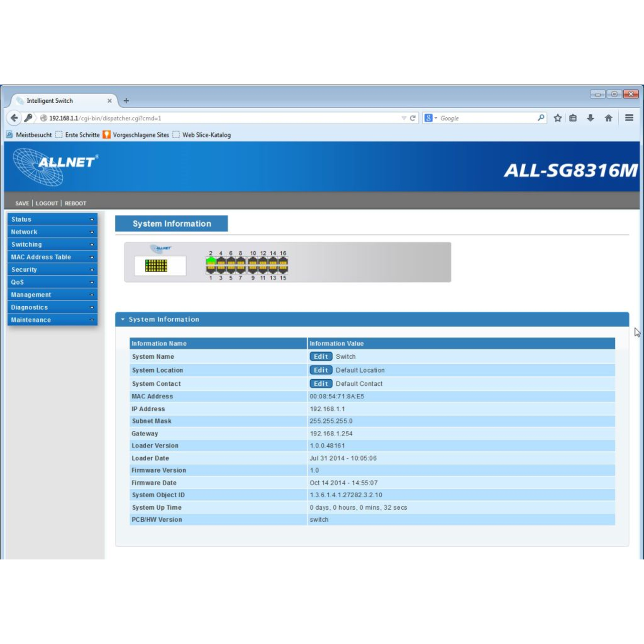The width and height of the screenshot is (644, 644).
Task: Click the ALLNET logo
Action: tap(56, 167)
